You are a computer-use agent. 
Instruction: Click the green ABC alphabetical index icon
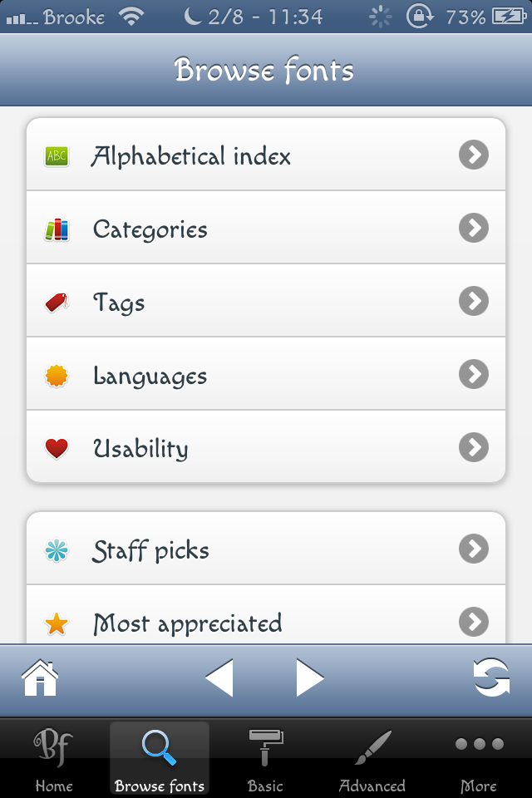pos(57,155)
